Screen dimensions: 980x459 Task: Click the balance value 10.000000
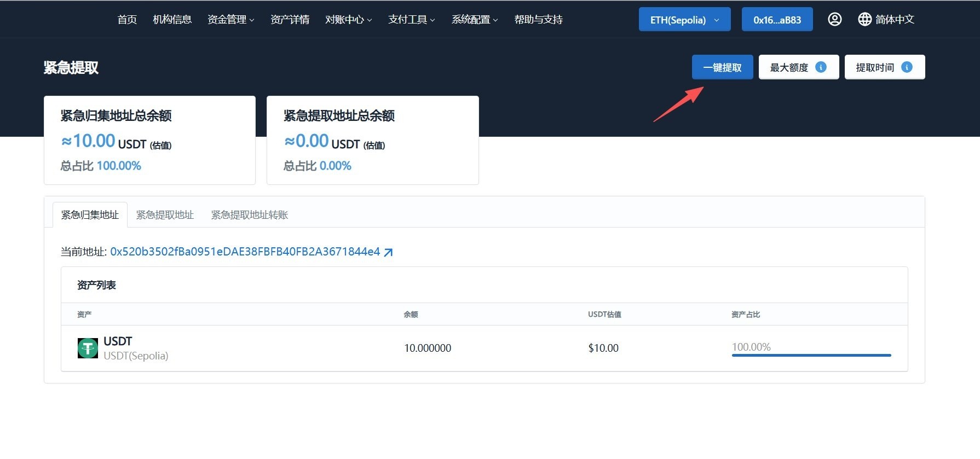click(428, 348)
